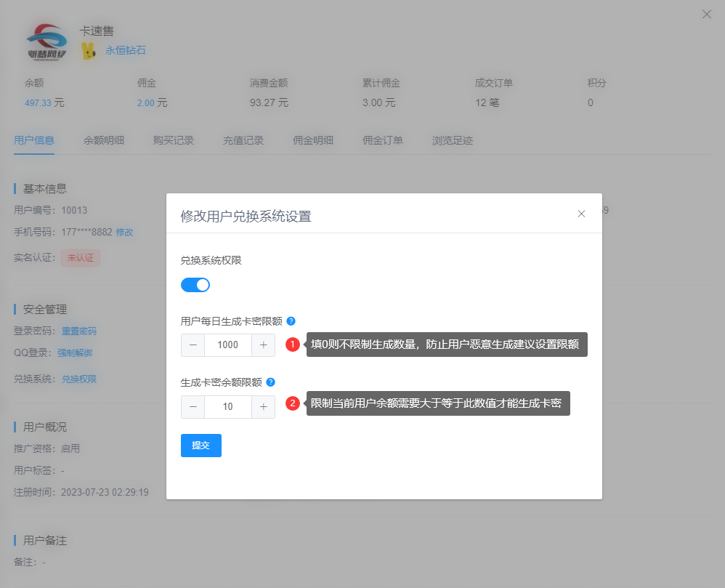Click the 基本信息 section heading
Viewport: 725px width, 588px height.
[45, 189]
